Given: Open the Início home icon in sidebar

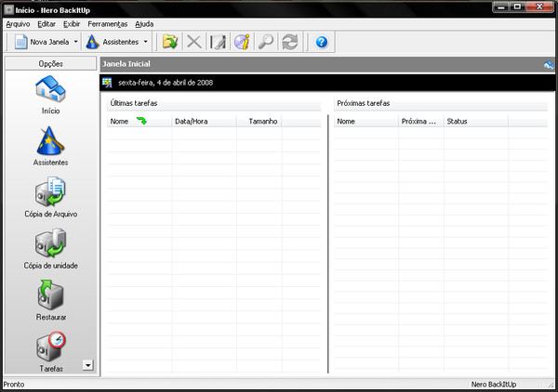Looking at the screenshot, I should (x=50, y=89).
